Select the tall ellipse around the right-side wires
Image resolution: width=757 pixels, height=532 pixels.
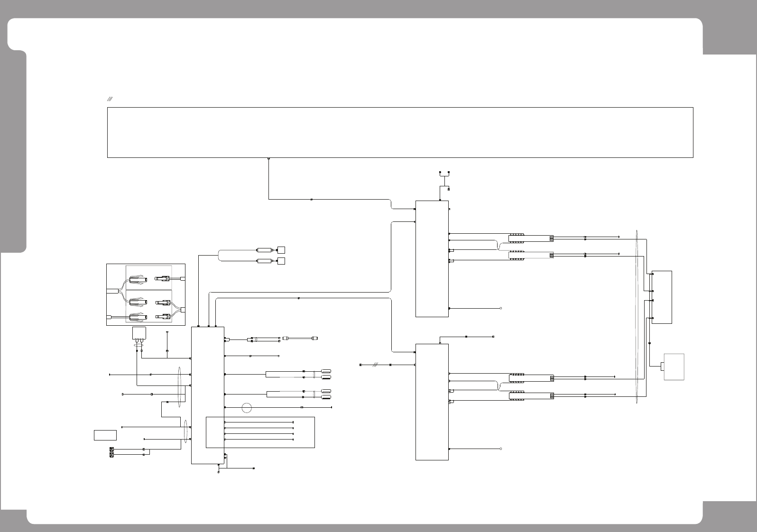pyautogui.click(x=637, y=318)
